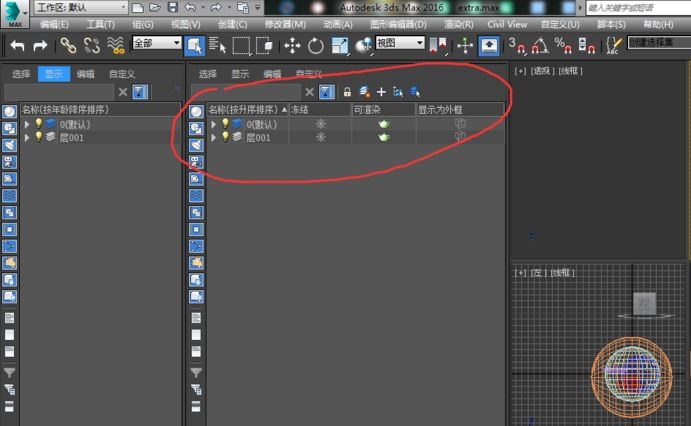Screen dimensions: 691x426
Task: Click the [透视] perspective viewport label
Action: 542,71
